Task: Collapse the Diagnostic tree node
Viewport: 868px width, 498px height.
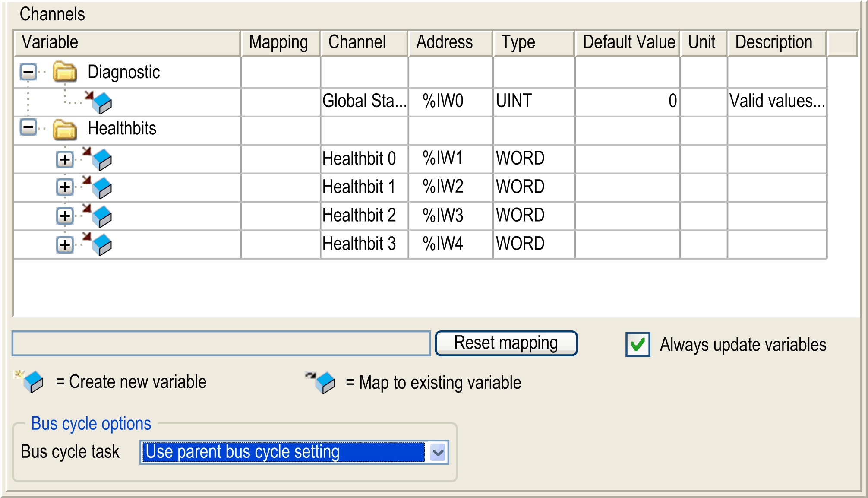Action: [x=28, y=72]
